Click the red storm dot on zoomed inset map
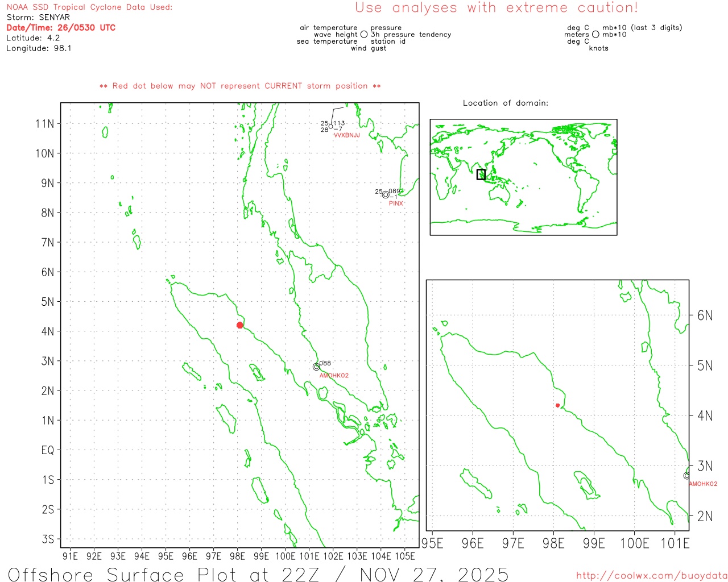Viewport: 728px width, 582px height. pos(557,405)
